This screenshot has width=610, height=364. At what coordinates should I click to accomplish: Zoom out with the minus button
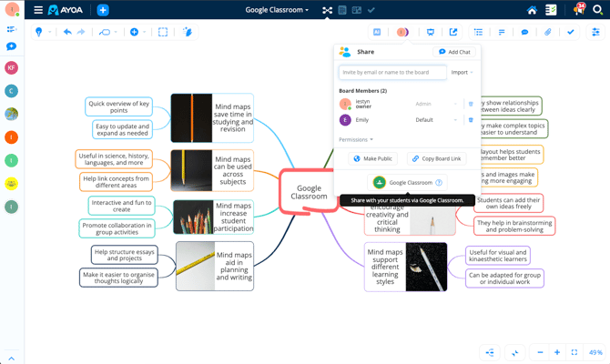tap(540, 352)
